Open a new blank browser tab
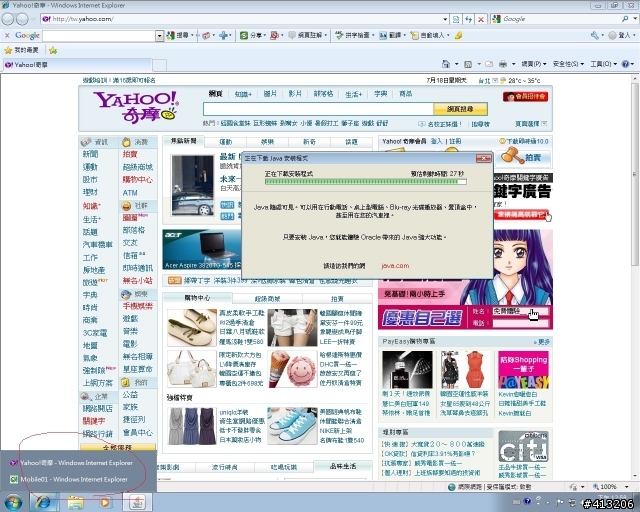Image resolution: width=640 pixels, height=512 pixels. tap(160, 65)
